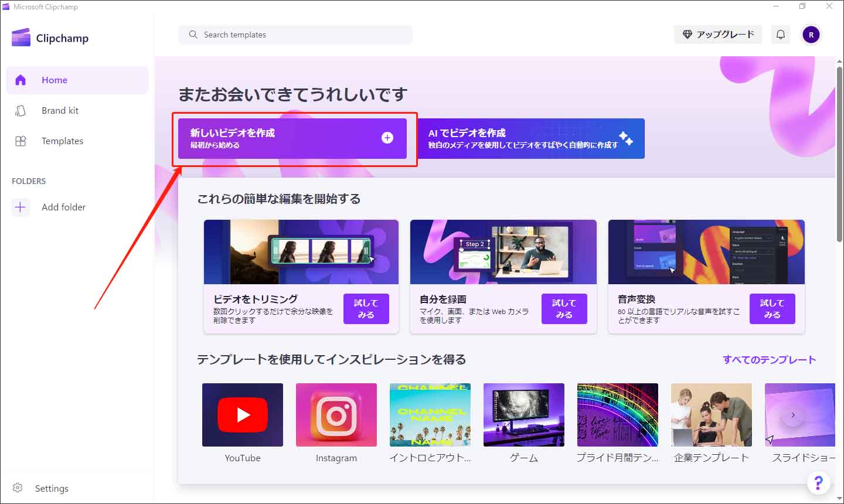This screenshot has width=844, height=504.
Task: Open the YouTube template category
Action: (x=243, y=415)
